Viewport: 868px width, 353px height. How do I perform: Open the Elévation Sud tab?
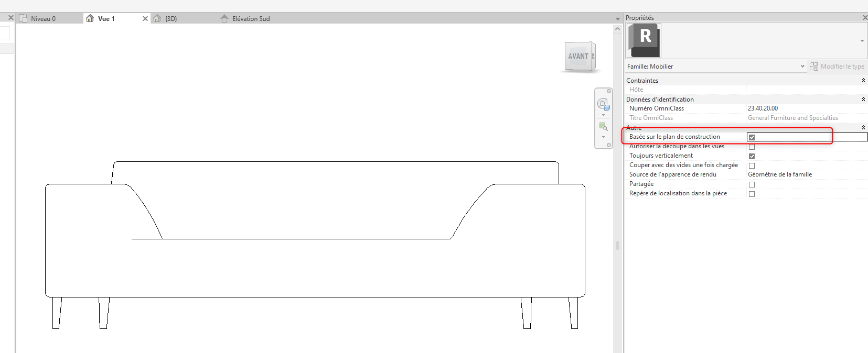coord(251,18)
